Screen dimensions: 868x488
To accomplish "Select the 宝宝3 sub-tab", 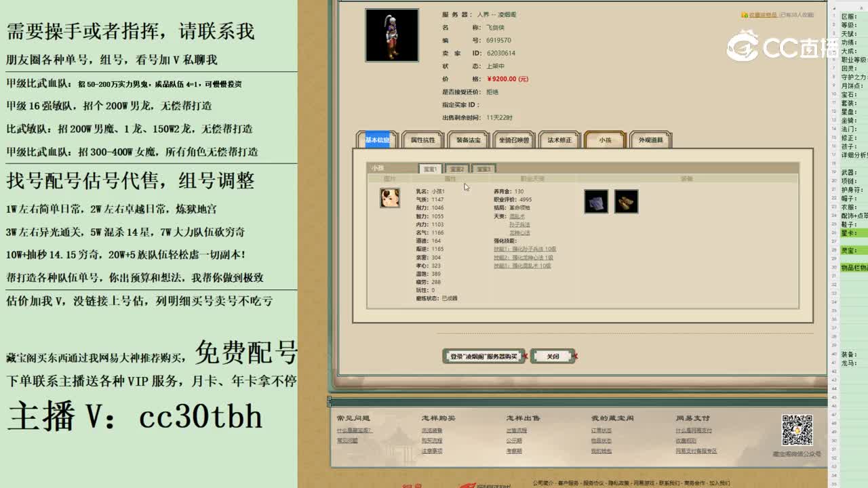I will 484,169.
